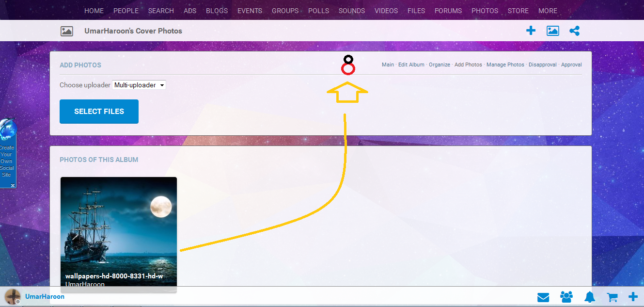Open the STORE menu item
This screenshot has width=644, height=307.
pos(518,11)
